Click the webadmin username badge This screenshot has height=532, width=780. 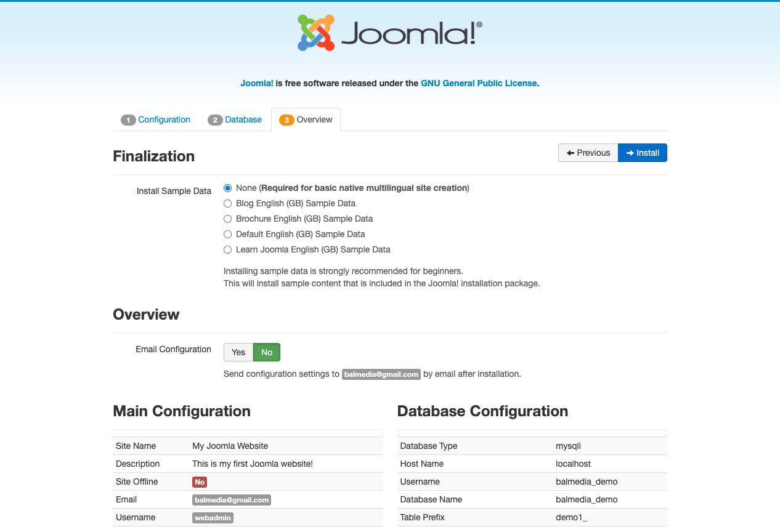pyautogui.click(x=213, y=518)
